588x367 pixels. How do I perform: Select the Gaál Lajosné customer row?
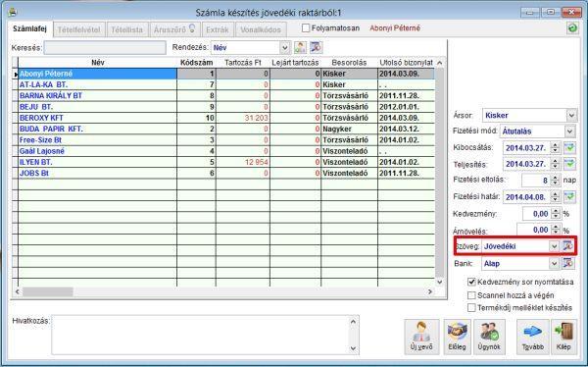(226, 151)
